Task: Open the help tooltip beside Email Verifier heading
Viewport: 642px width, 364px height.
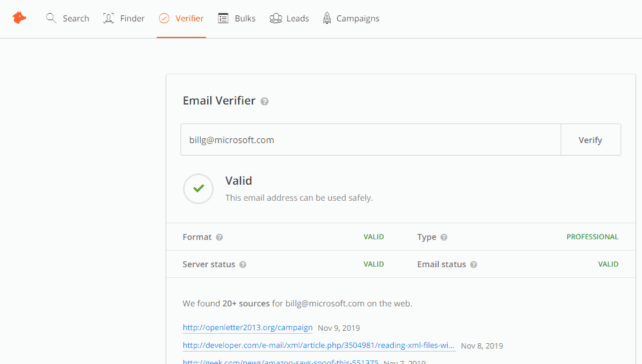Action: [x=264, y=101]
